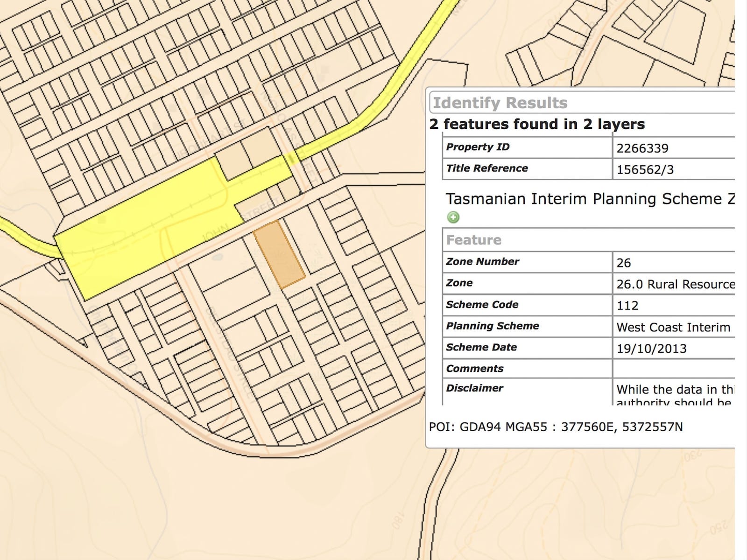Click the Title Reference field label
Screen dimensions: 747x560
pos(487,168)
